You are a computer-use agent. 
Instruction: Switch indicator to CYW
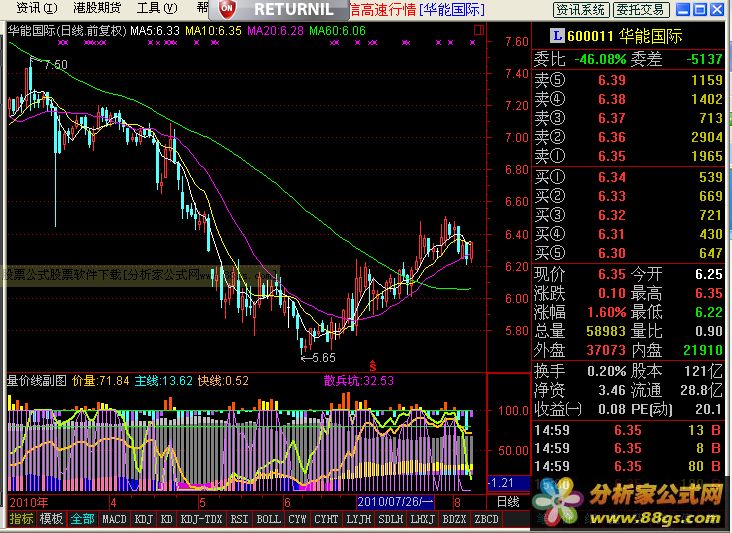tap(297, 519)
